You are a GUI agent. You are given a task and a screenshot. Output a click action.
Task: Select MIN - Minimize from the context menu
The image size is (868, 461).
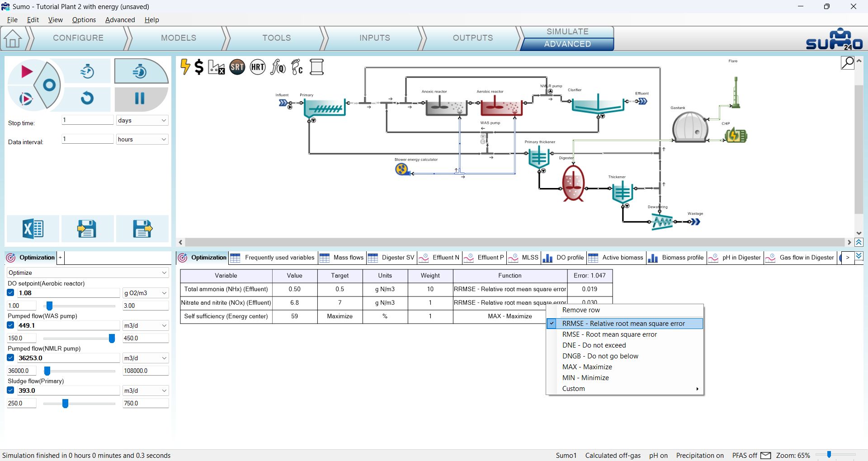[x=625, y=378]
